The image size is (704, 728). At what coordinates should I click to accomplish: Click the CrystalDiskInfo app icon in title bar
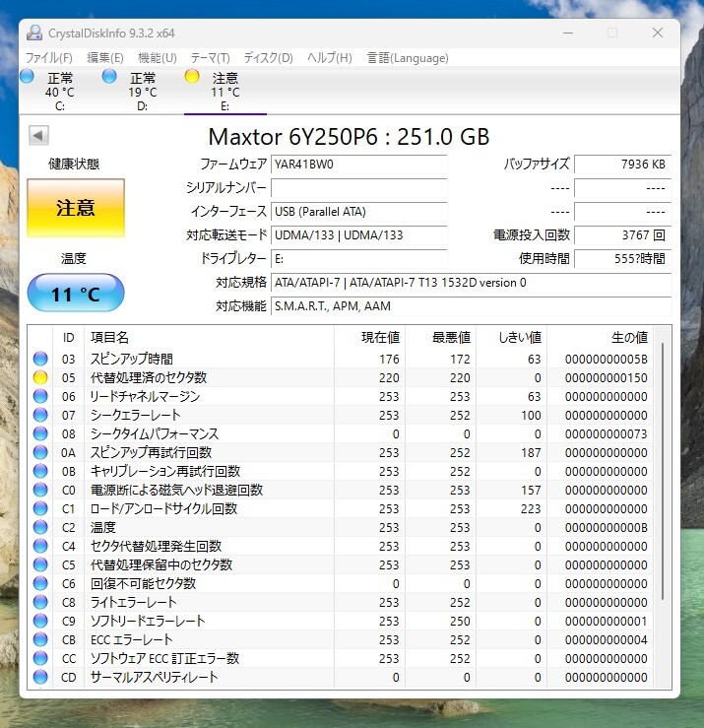(x=34, y=33)
